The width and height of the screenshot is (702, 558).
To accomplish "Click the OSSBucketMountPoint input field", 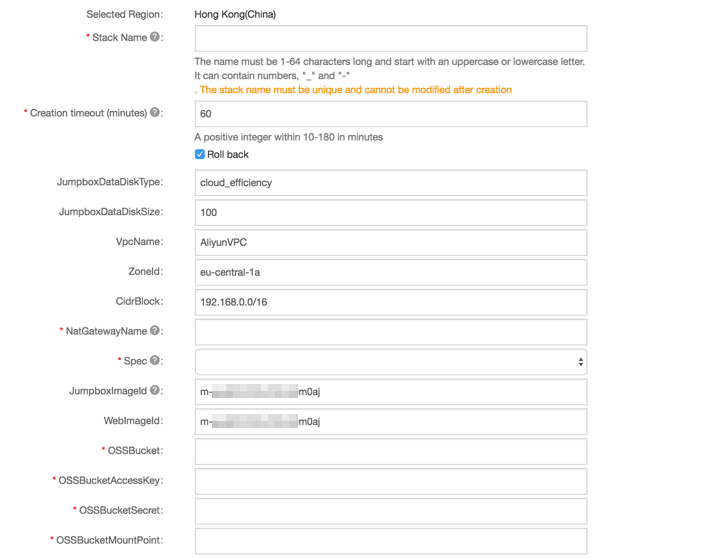I will click(391, 541).
